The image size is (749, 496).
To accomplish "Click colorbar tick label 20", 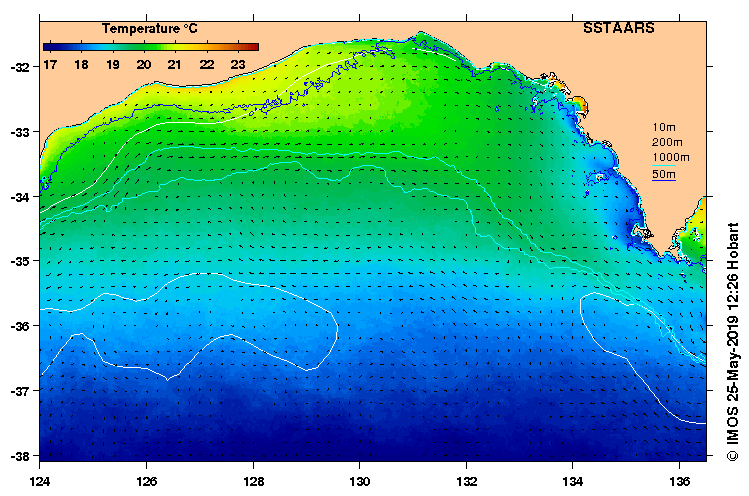I will [x=144, y=65].
